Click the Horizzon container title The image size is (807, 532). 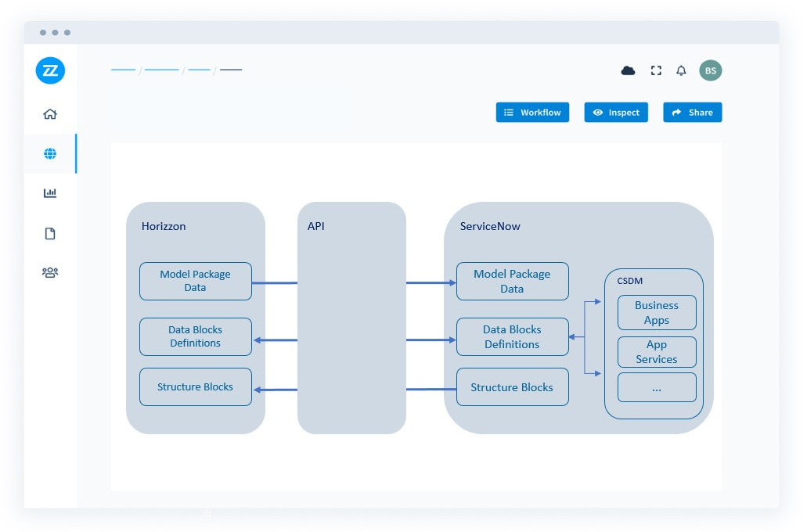[164, 226]
